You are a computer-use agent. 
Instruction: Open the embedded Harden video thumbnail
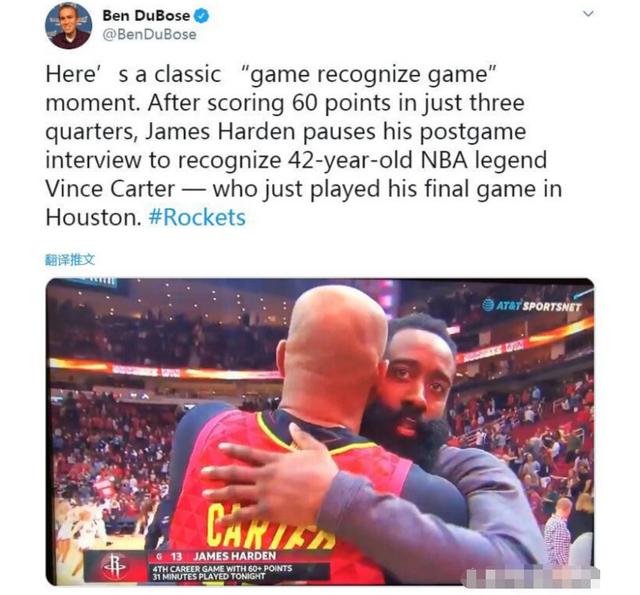pyautogui.click(x=320, y=432)
